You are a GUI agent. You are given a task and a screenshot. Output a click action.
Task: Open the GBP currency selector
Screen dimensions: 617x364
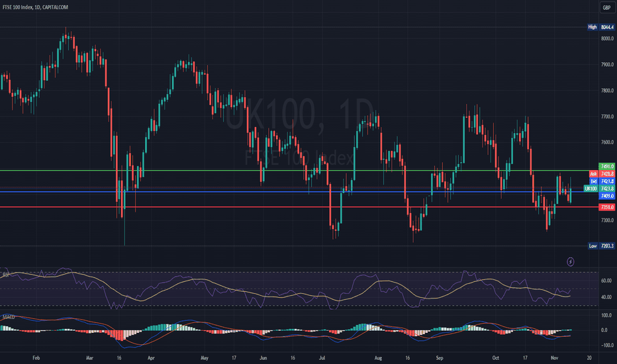[x=607, y=7]
